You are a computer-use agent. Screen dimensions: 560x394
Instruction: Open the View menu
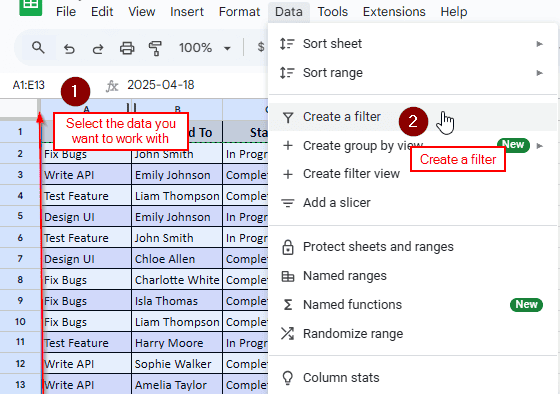point(141,11)
